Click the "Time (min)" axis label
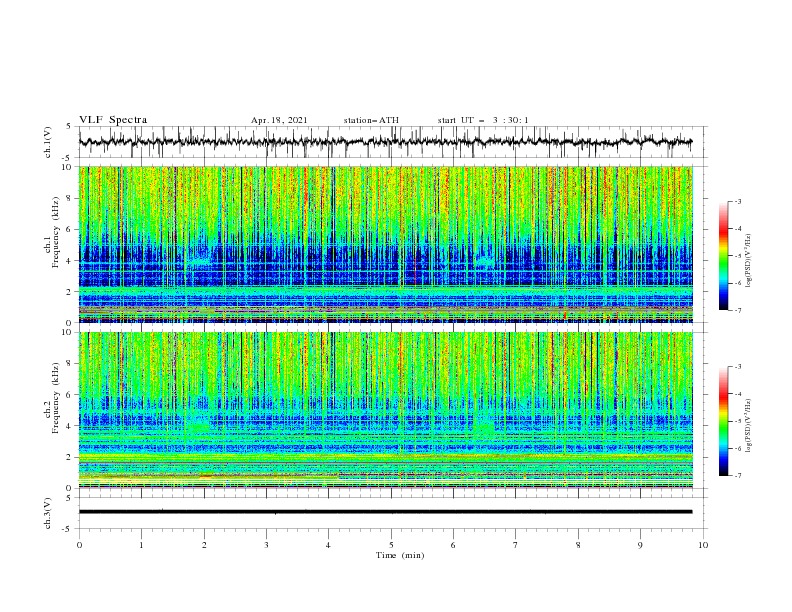This screenshot has height=612, width=792. pyautogui.click(x=400, y=555)
